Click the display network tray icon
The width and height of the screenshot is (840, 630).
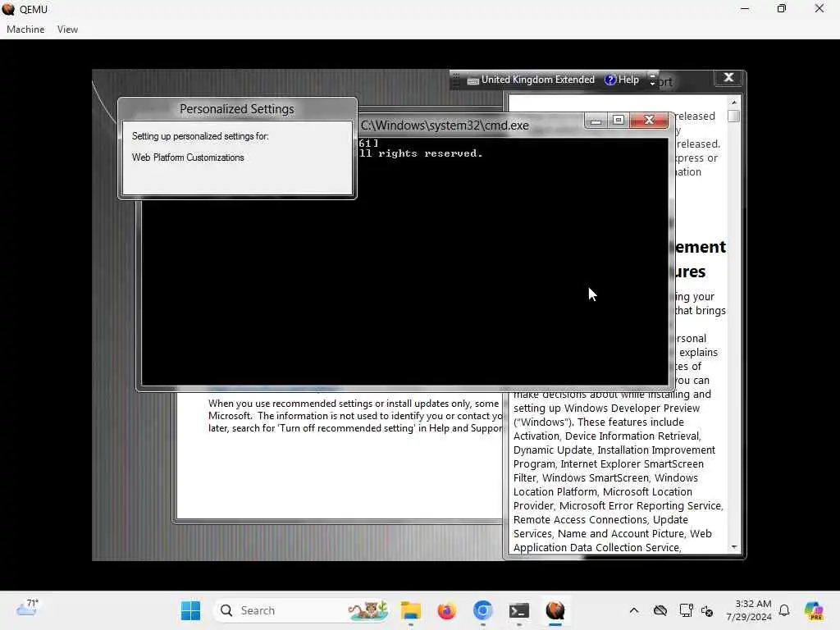point(687,610)
